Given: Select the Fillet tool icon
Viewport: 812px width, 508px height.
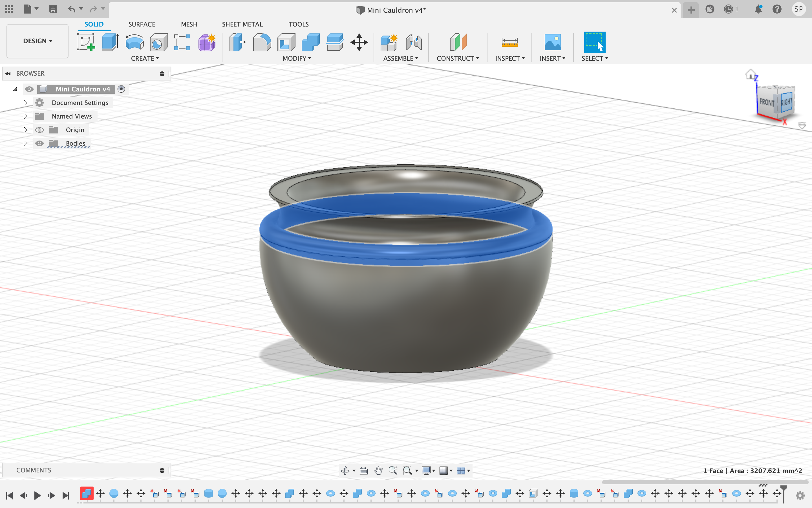Looking at the screenshot, I should click(x=262, y=42).
